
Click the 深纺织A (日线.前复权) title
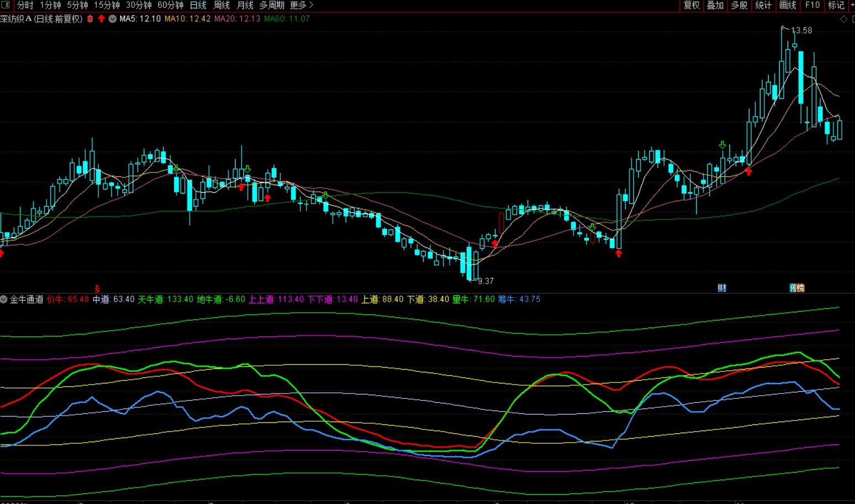41,19
